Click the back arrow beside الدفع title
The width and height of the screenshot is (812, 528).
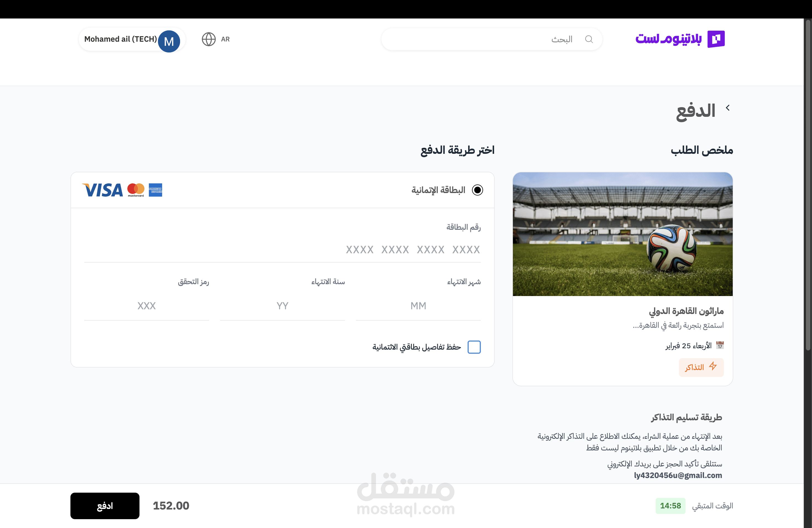coord(728,108)
